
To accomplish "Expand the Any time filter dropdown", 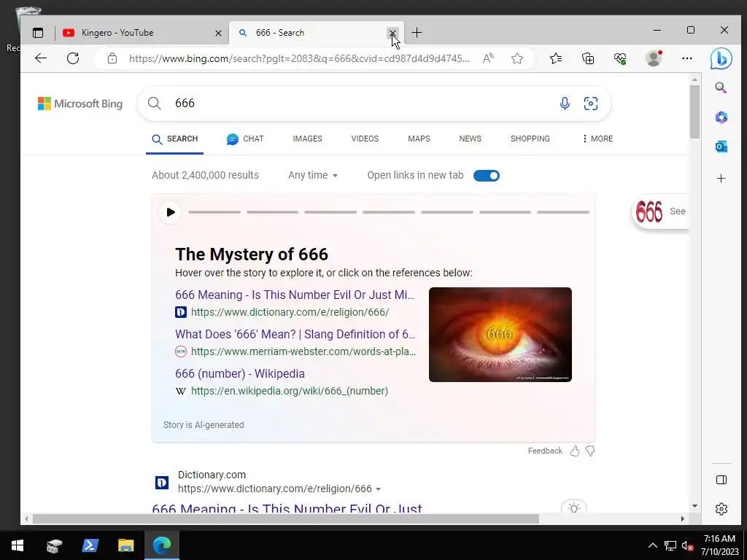I will point(312,175).
